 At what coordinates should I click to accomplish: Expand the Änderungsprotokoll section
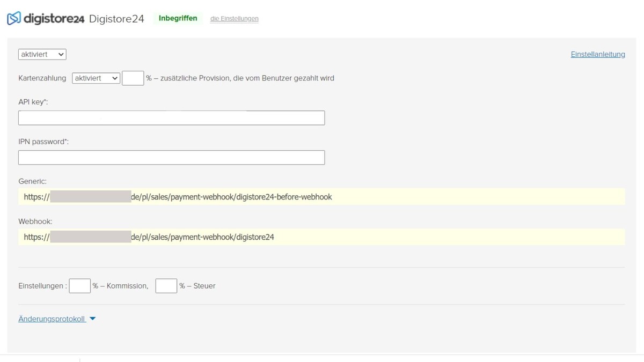point(52,319)
